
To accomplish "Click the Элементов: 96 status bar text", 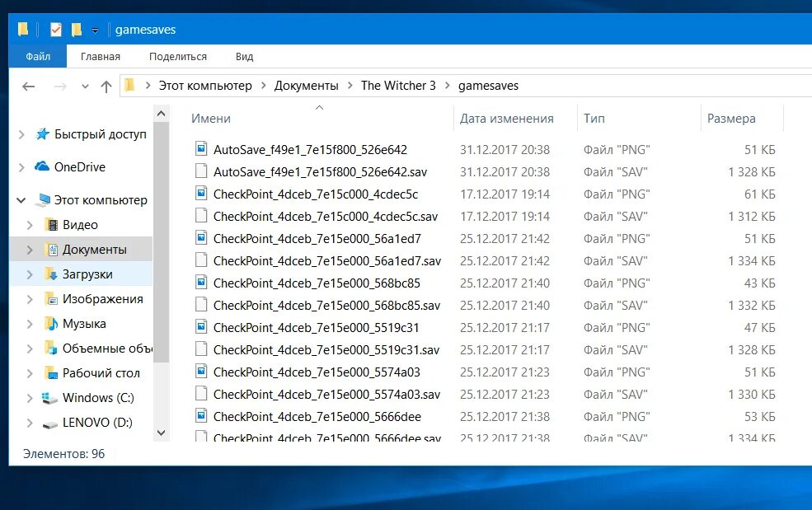I will 63,454.
